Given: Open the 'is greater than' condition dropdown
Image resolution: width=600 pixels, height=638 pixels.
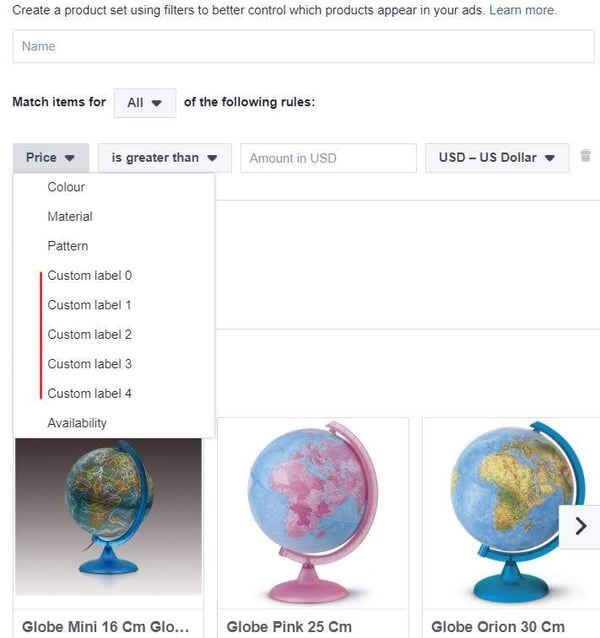Looking at the screenshot, I should pos(165,158).
